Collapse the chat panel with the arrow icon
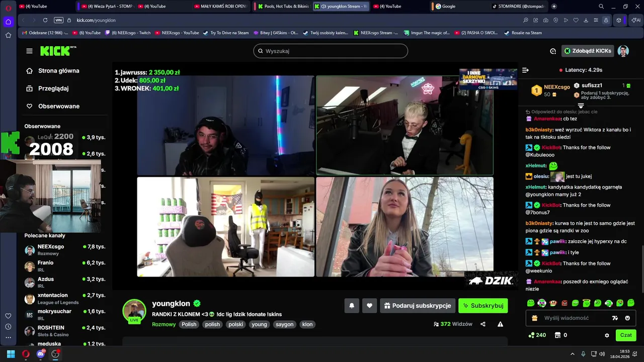644x362 pixels. click(525, 70)
